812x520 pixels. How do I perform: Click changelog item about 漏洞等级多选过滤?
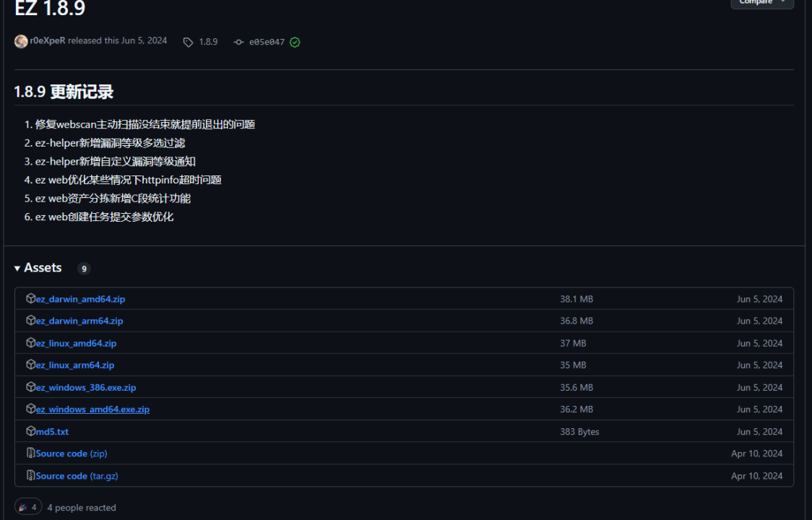tap(111, 143)
